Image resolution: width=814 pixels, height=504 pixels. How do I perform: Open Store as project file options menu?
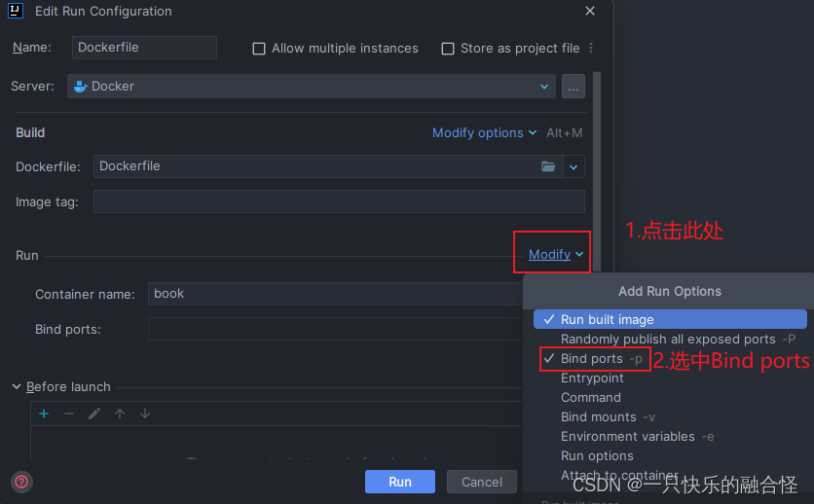pyautogui.click(x=591, y=48)
